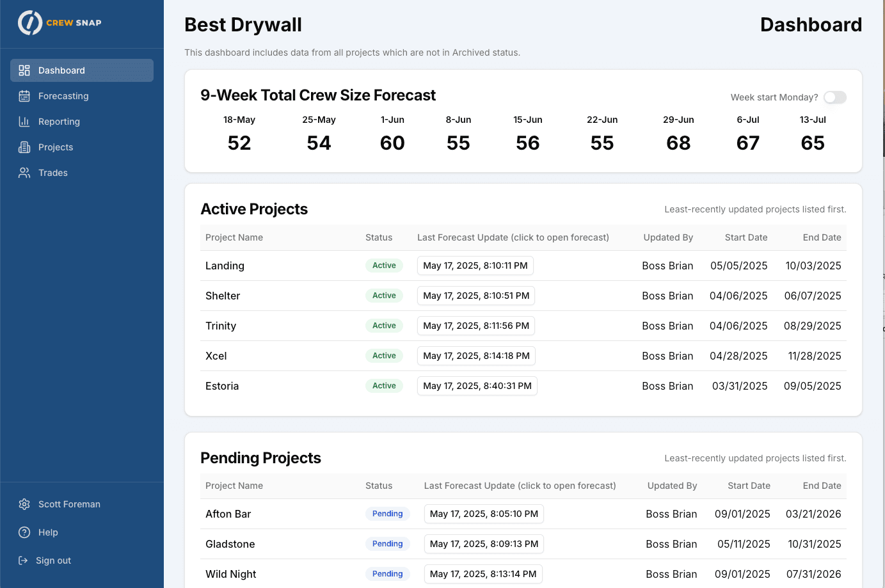Click the 22-Jun forecast week label

pos(602,120)
